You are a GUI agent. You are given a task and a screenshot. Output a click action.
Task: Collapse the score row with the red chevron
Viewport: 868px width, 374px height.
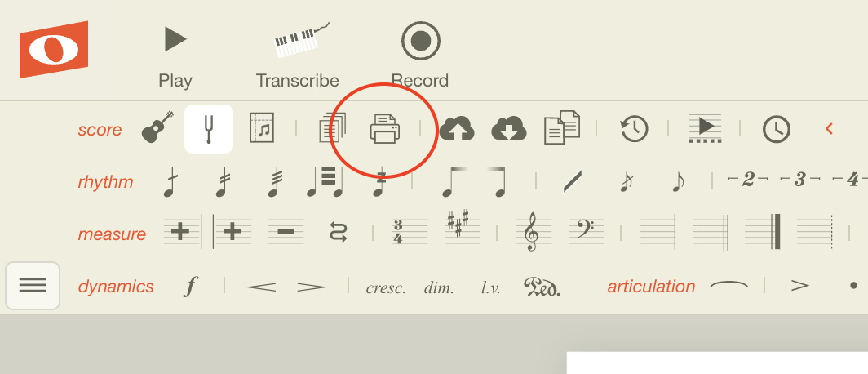(x=829, y=128)
